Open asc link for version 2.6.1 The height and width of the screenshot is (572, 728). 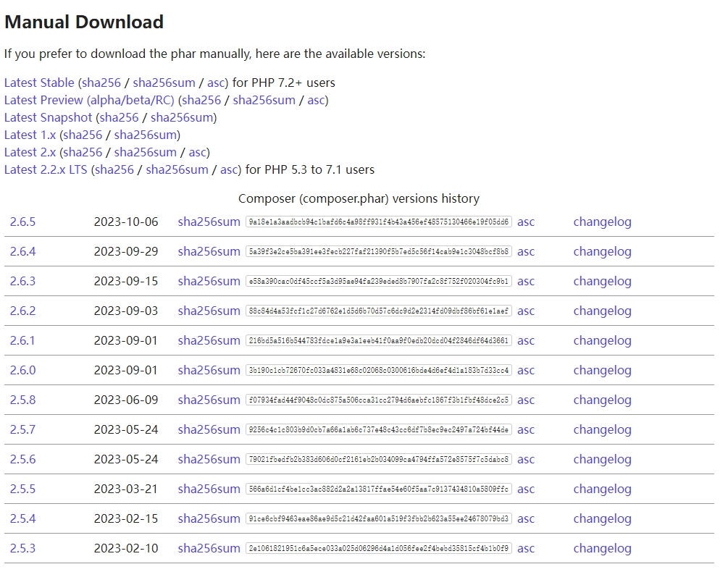coord(526,340)
